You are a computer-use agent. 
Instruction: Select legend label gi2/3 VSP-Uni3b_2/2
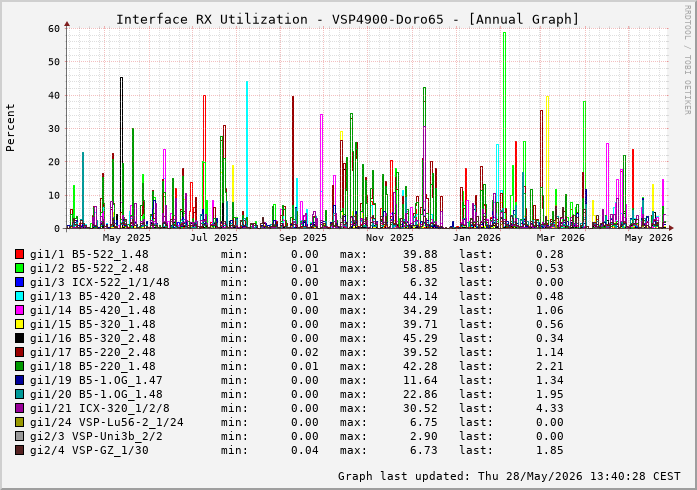coord(96,436)
